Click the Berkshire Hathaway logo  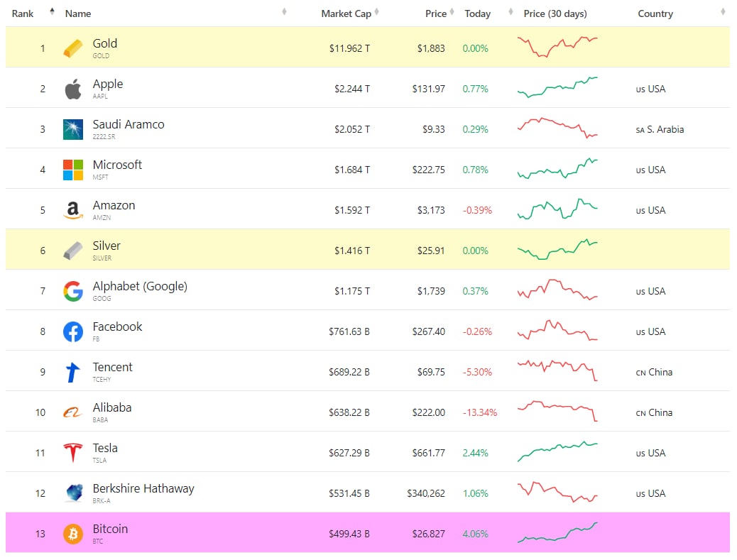click(x=74, y=493)
